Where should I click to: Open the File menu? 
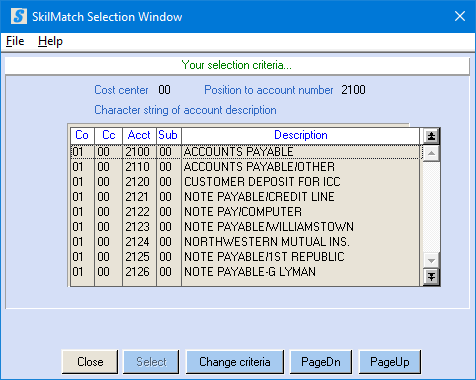[15, 41]
